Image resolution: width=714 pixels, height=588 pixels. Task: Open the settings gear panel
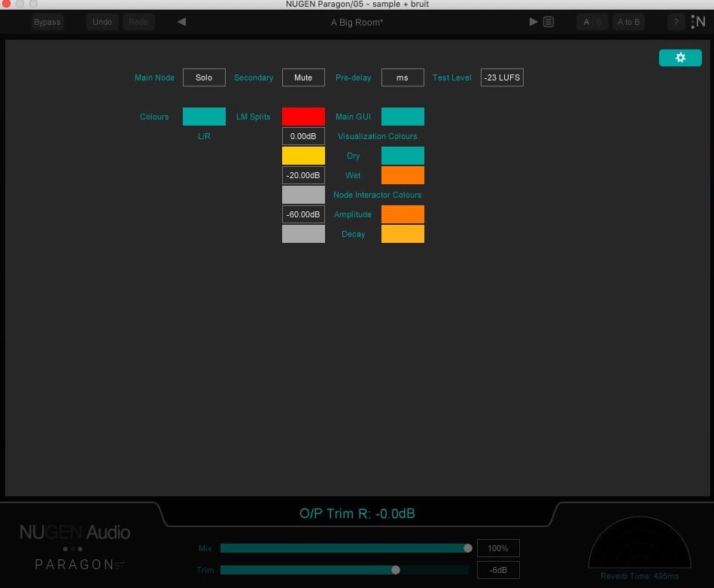[x=680, y=58]
